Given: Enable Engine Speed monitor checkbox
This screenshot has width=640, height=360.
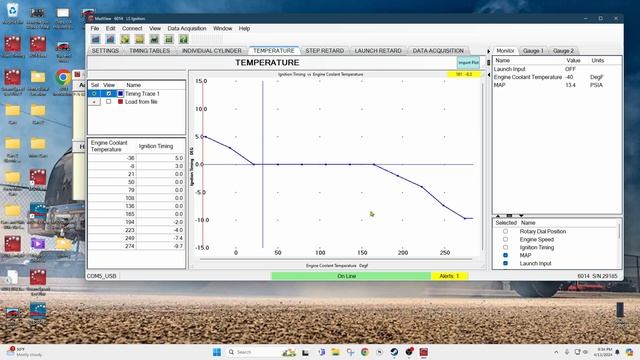Looking at the screenshot, I should (x=505, y=239).
